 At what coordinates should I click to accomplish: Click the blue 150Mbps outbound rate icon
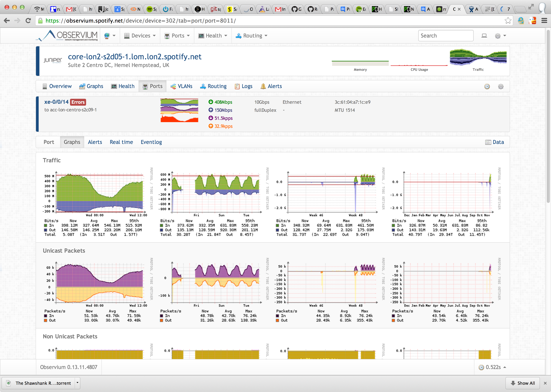pos(211,110)
